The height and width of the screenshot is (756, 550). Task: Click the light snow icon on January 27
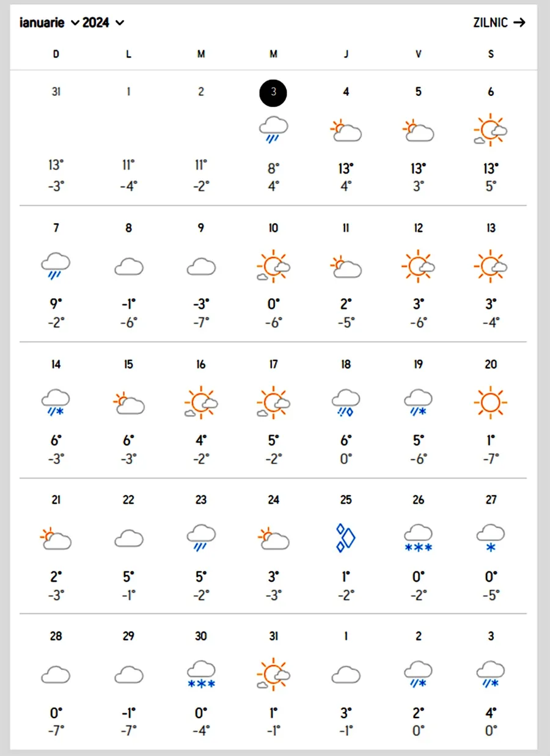[491, 538]
